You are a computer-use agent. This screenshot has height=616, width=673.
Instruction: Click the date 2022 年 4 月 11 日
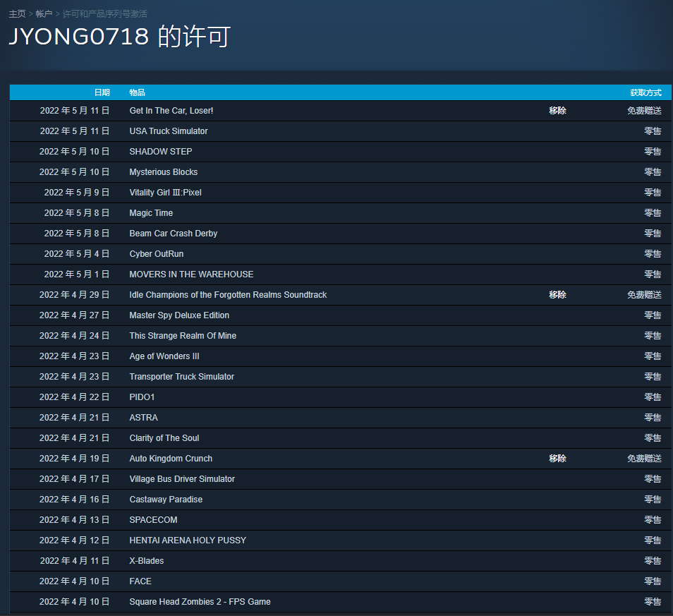(75, 561)
